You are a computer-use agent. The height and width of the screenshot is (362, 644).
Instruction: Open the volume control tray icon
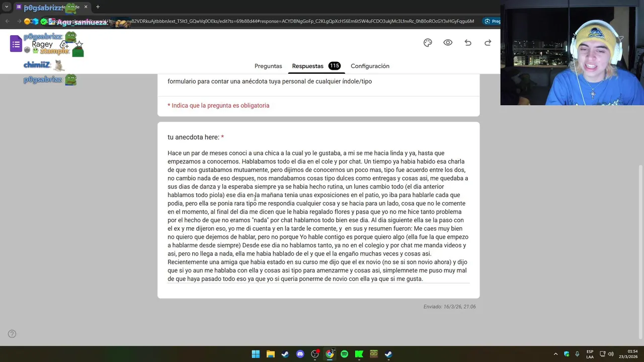(x=611, y=354)
